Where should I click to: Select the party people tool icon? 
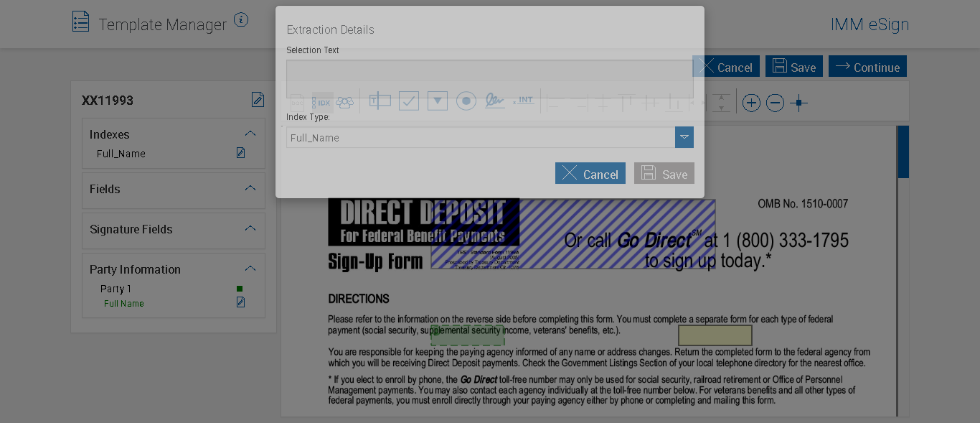click(344, 103)
